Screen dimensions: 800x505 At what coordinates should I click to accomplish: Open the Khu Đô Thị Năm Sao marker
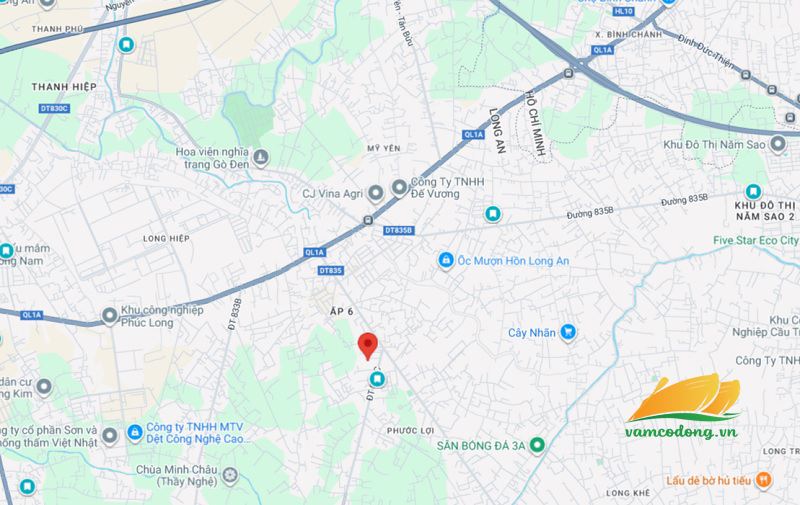coord(778,144)
